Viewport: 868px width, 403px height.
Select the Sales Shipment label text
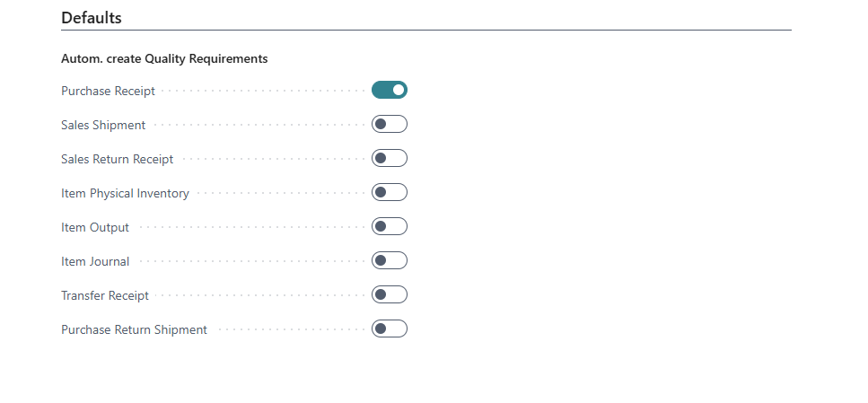(x=103, y=126)
